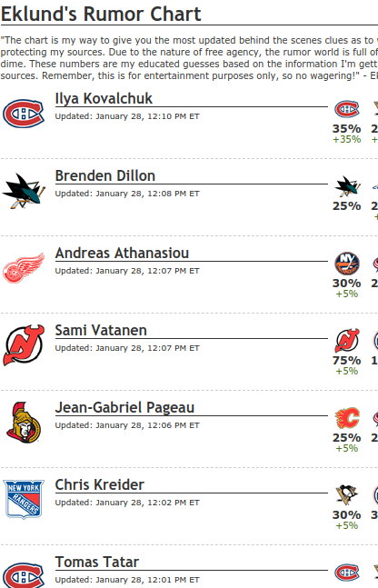Screen dimensions: 378x588
Task: Click the small Canadiens logo above 35% for Kovalchuk
Action: [347, 109]
